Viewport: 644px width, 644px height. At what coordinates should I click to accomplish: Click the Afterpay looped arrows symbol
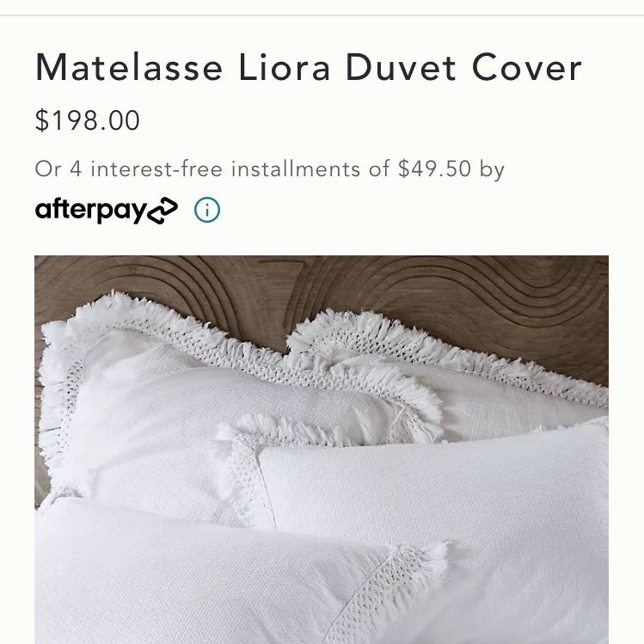[163, 211]
